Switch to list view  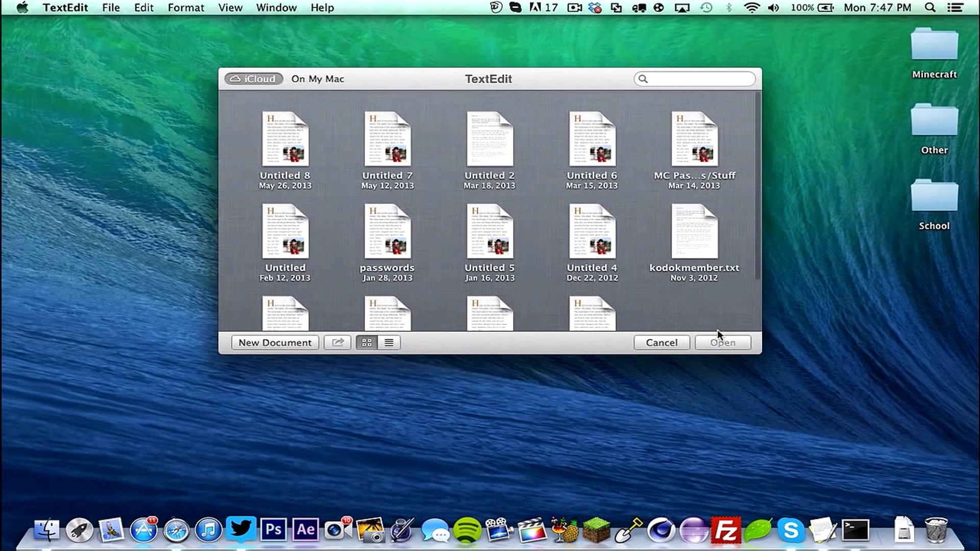point(389,343)
